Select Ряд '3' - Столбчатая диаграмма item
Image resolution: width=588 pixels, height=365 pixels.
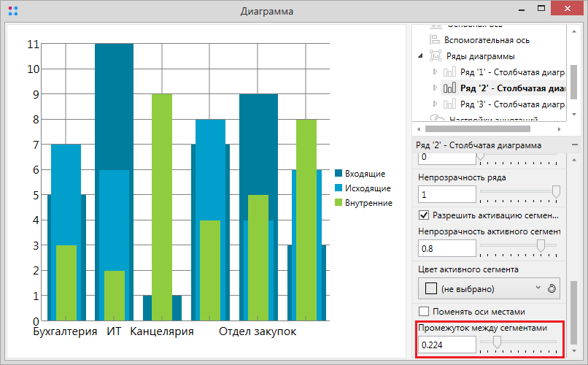(513, 104)
